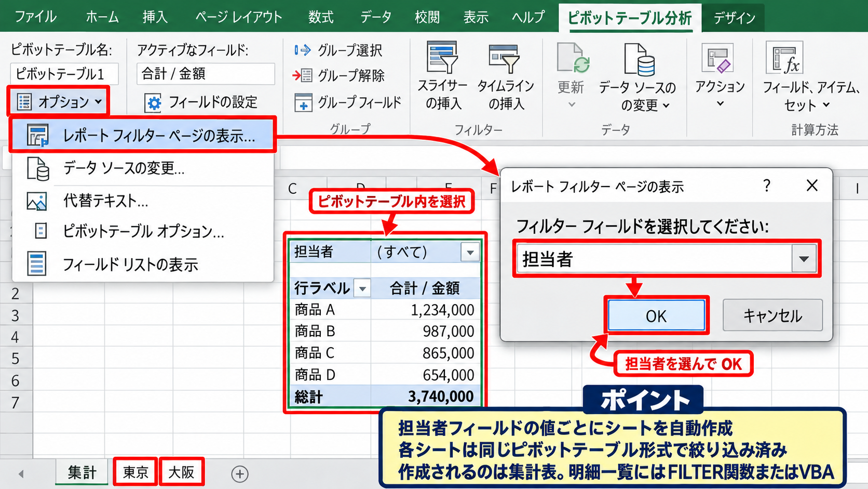Open the 担当者 filter dropdown in pivot table
The width and height of the screenshot is (868, 489).
470,253
